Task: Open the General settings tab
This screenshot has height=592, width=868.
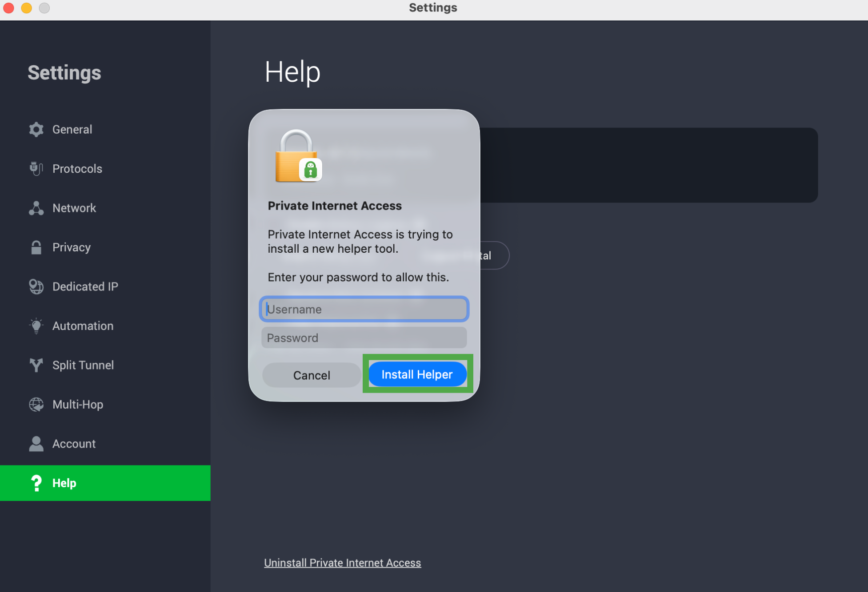Action: (x=105, y=129)
